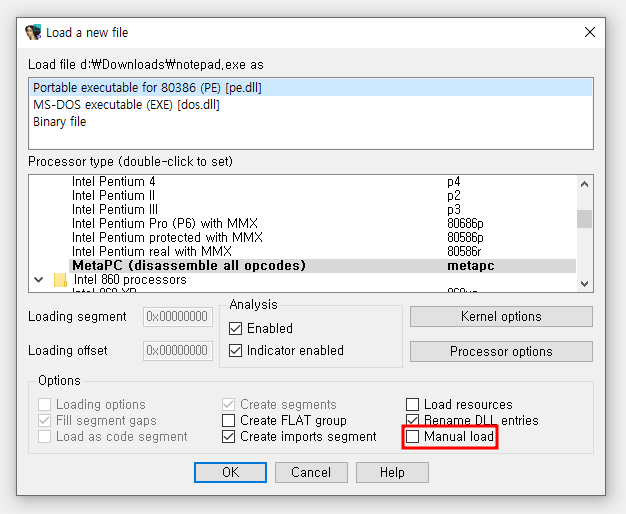626x514 pixels.
Task: Click processor list scrollbar up arrow
Action: point(584,184)
